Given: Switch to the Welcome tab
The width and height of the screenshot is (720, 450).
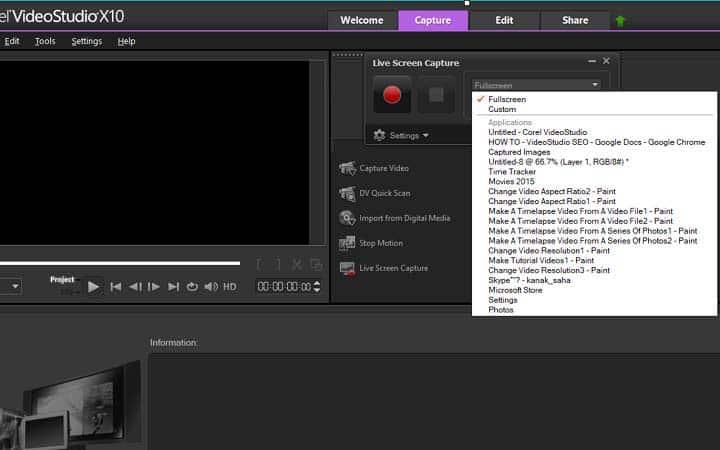Looking at the screenshot, I should 362,20.
